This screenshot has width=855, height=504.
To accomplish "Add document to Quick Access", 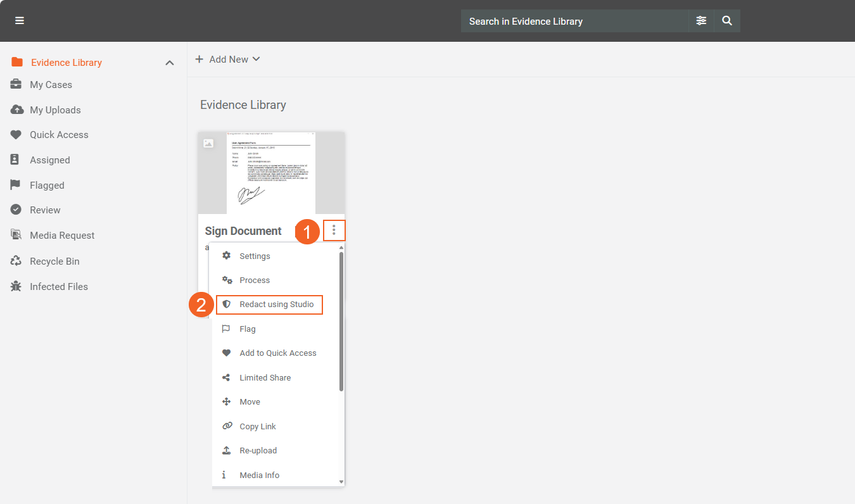I will [277, 353].
